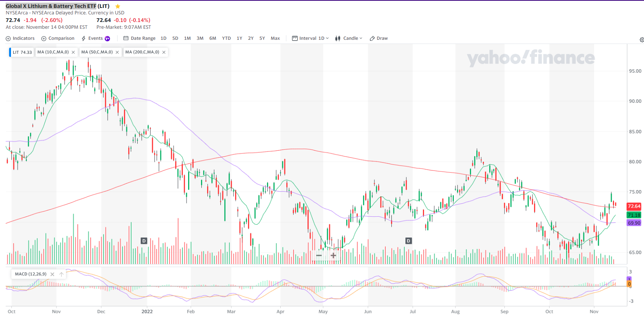Screen dimensions: 644x319
Task: Click the dividend D marker near Jul
Action: 408,241
